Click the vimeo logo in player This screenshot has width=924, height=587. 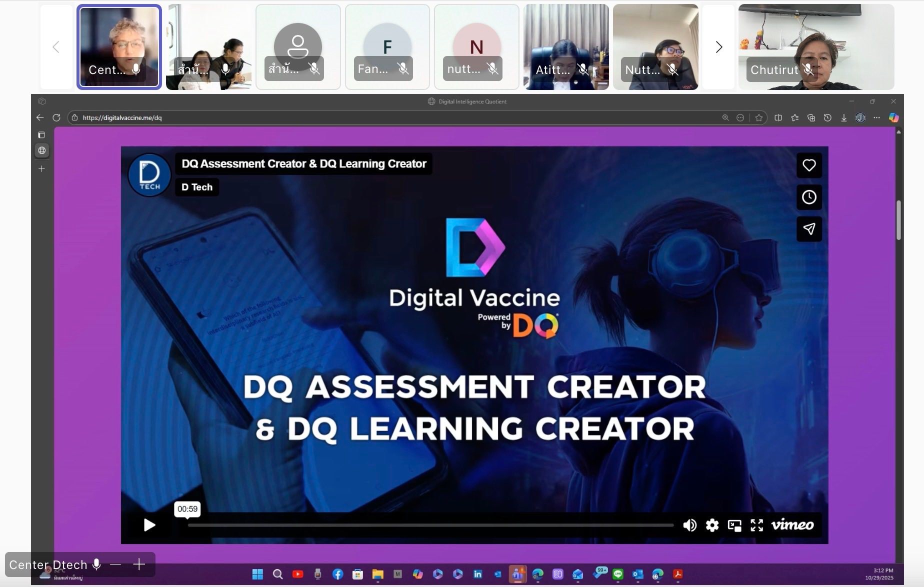pos(792,524)
